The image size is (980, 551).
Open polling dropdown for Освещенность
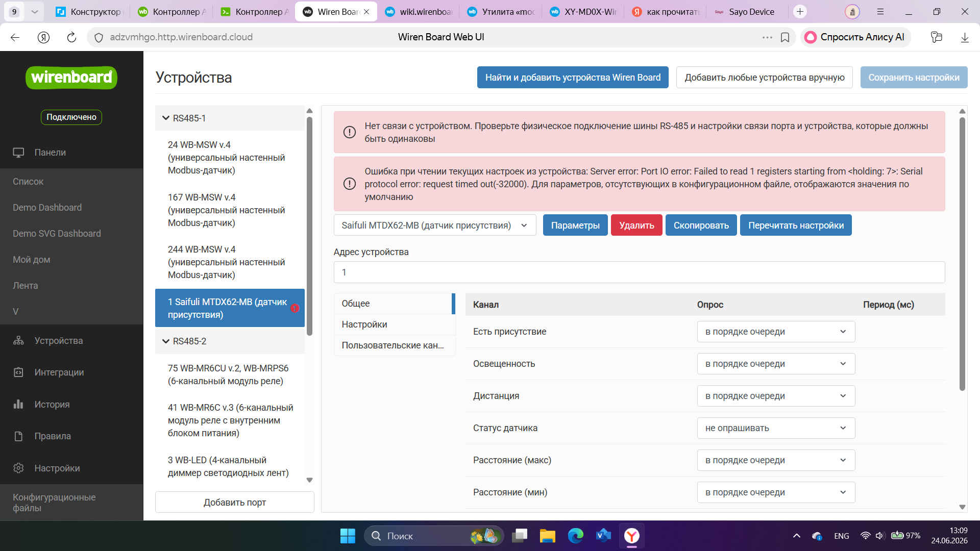[776, 364]
